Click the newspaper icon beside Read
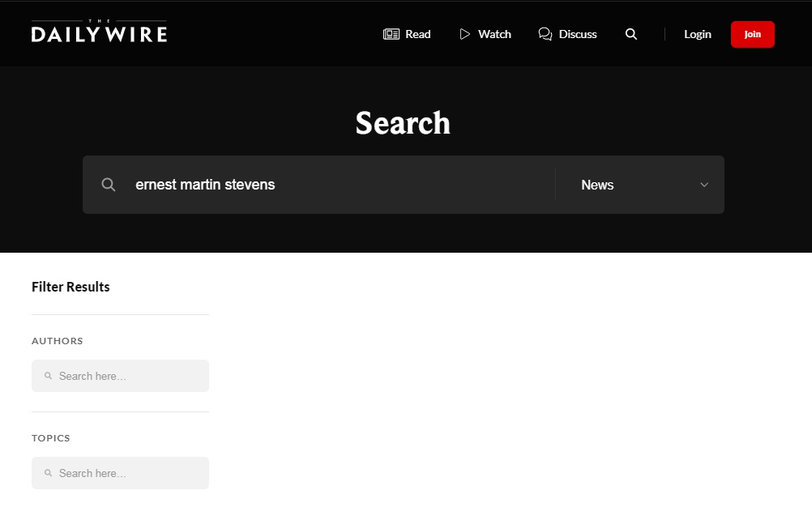Viewport: 812px width, 520px height. [x=391, y=34]
